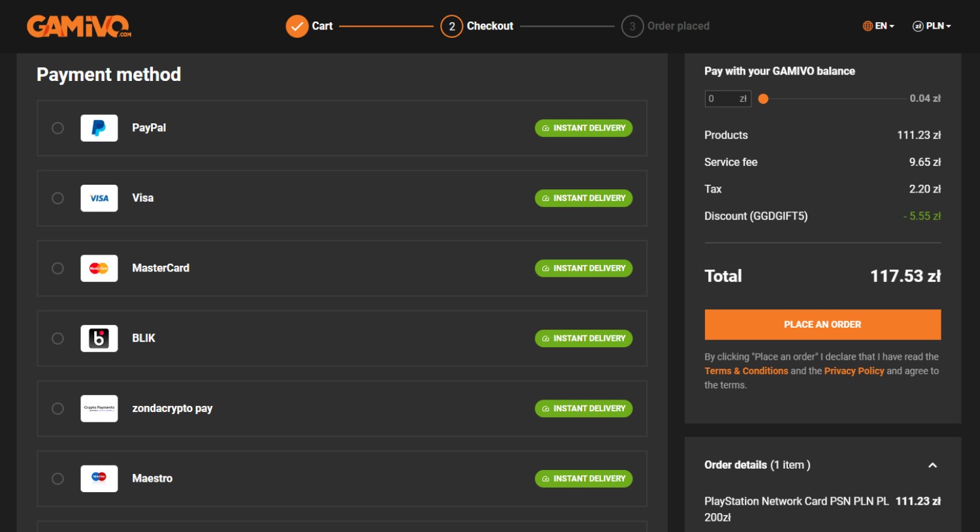Click the GAMIVO balance slider track

[836, 99]
